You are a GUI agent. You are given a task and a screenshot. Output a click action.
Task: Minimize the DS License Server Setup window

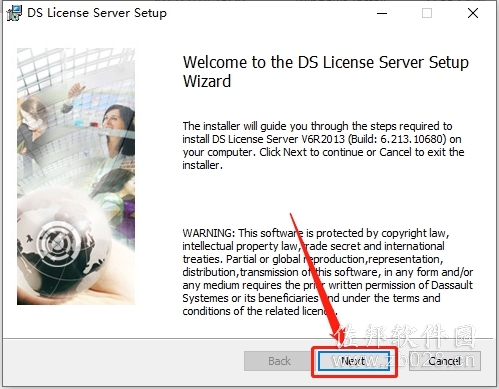(382, 13)
